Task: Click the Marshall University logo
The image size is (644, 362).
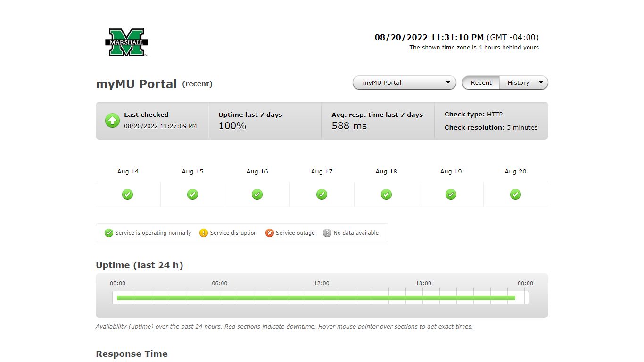Action: tap(126, 42)
